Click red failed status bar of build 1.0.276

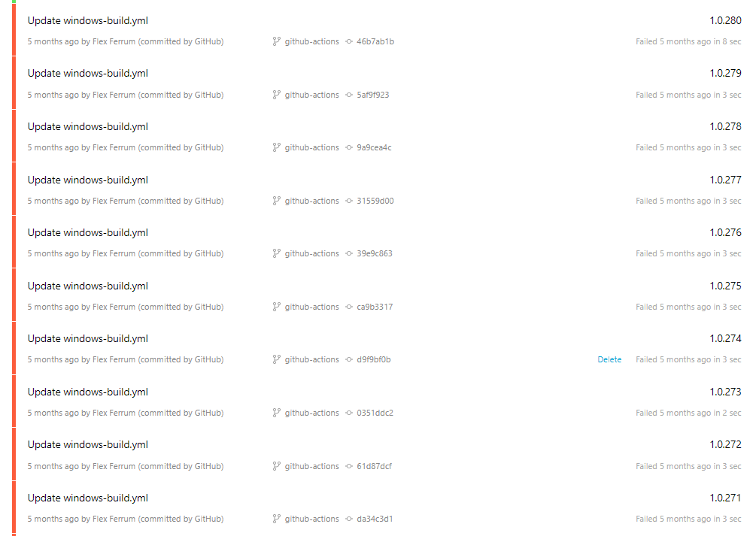(14, 241)
